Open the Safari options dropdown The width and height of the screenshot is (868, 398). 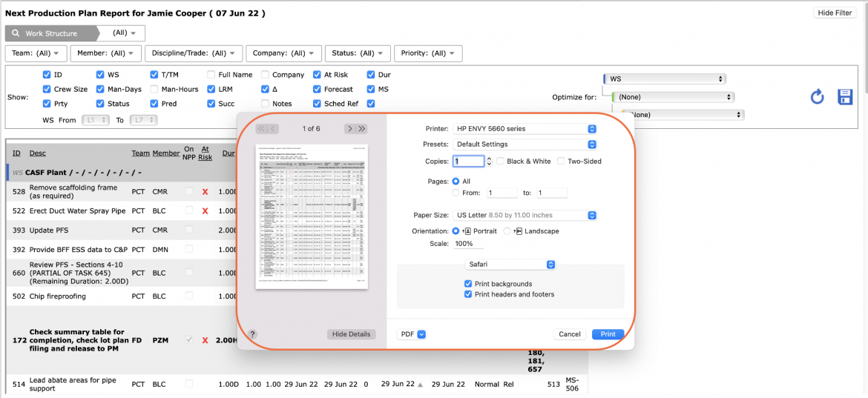click(x=510, y=265)
